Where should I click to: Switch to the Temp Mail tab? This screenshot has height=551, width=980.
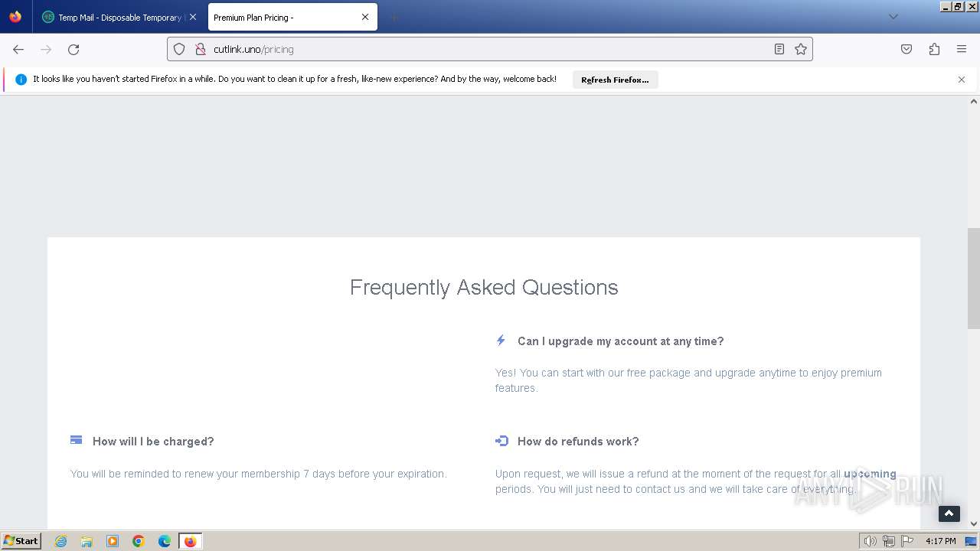coord(120,17)
